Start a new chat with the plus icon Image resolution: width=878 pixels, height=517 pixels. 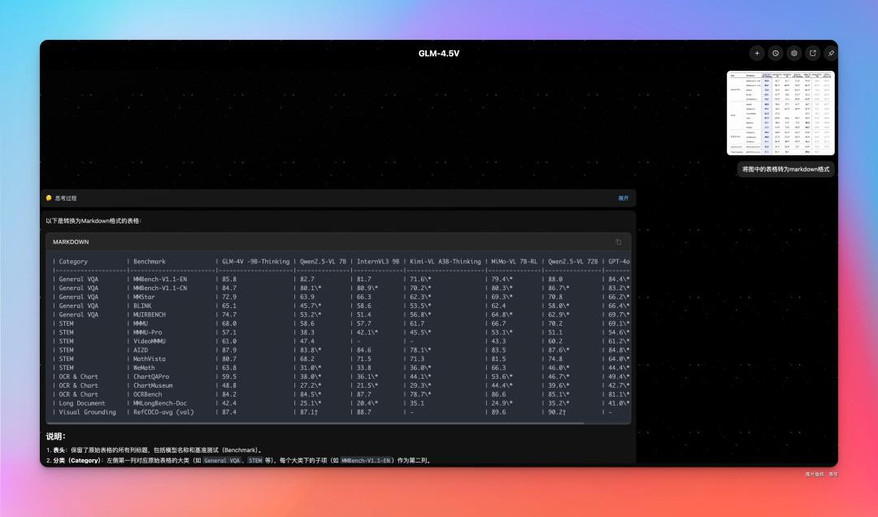click(756, 53)
